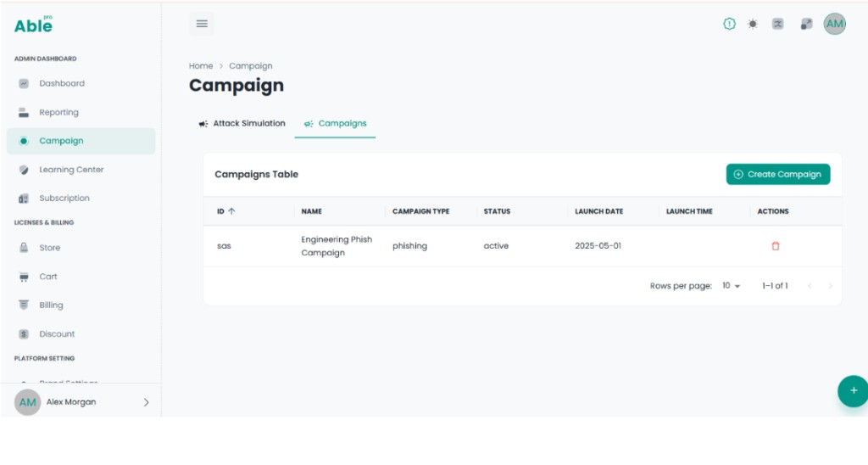The image size is (868, 465).
Task: Open Billing in the sidebar
Action: pyautogui.click(x=81, y=305)
